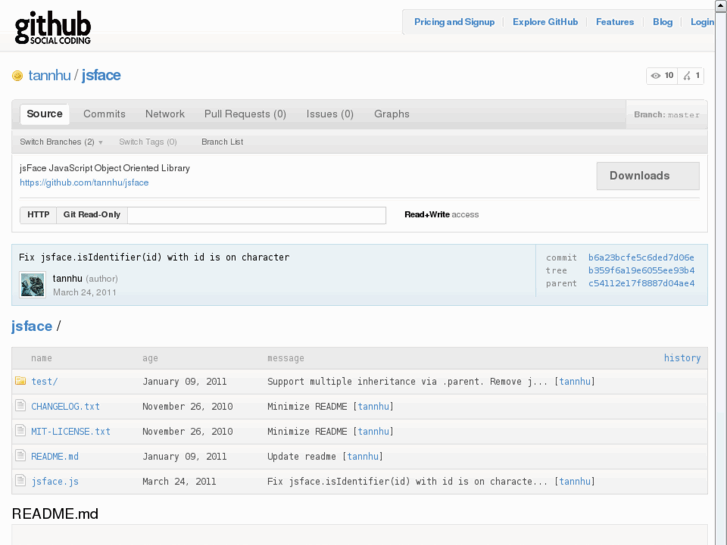727x545 pixels.
Task: Click the forks count icon
Action: [688, 76]
